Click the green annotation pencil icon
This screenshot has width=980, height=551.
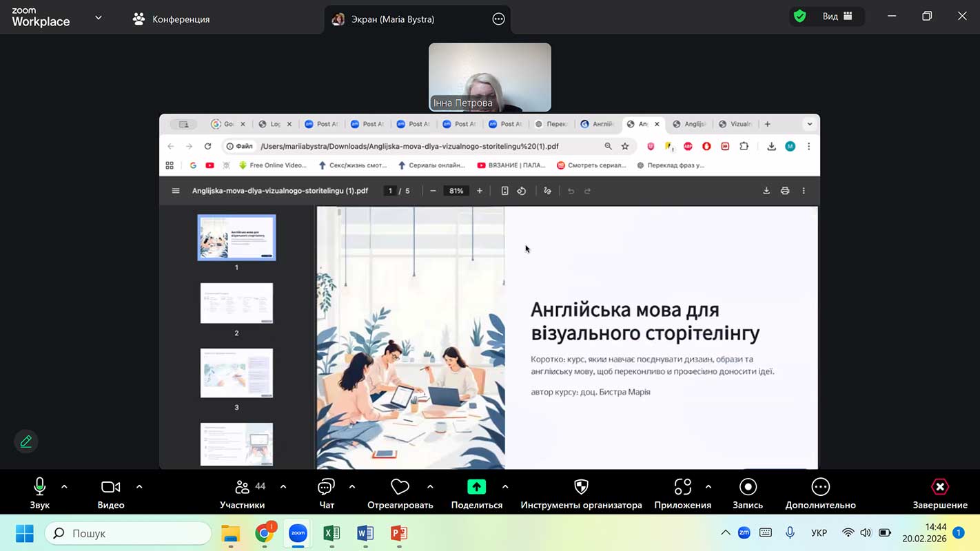click(x=26, y=441)
